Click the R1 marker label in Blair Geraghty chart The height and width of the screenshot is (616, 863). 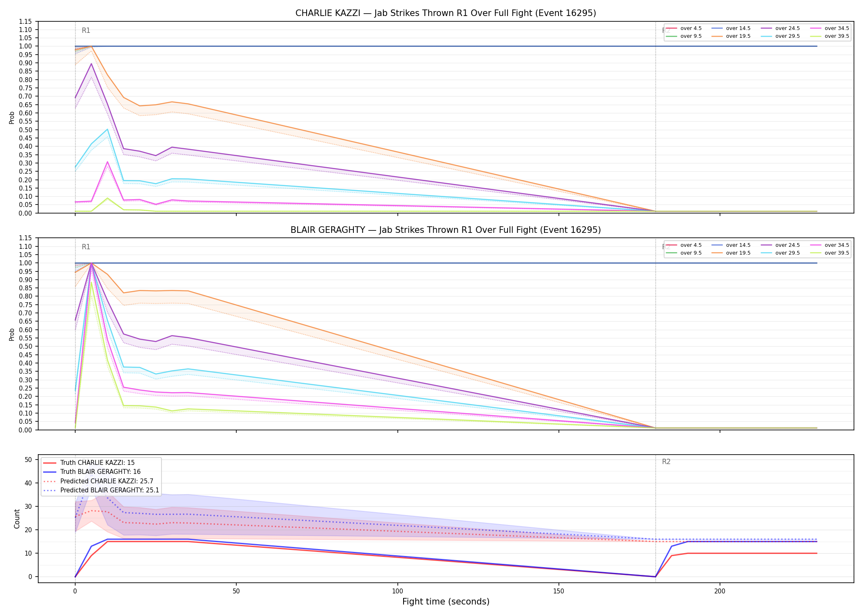86,247
